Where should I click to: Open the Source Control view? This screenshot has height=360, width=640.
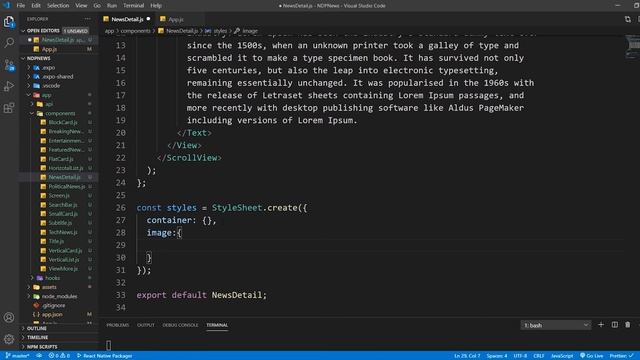pos(9,65)
